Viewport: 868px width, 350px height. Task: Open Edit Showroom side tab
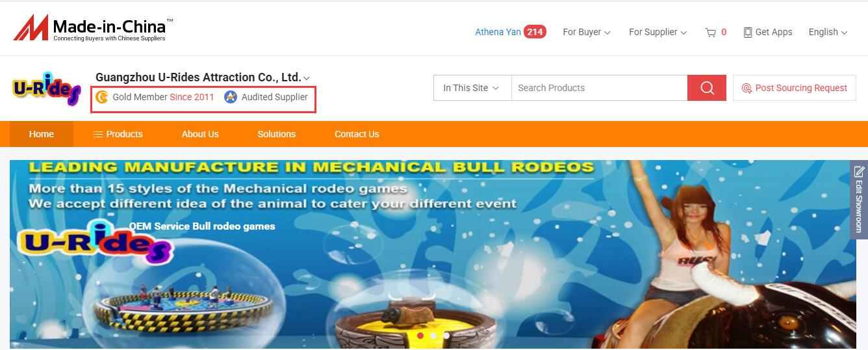click(x=859, y=200)
